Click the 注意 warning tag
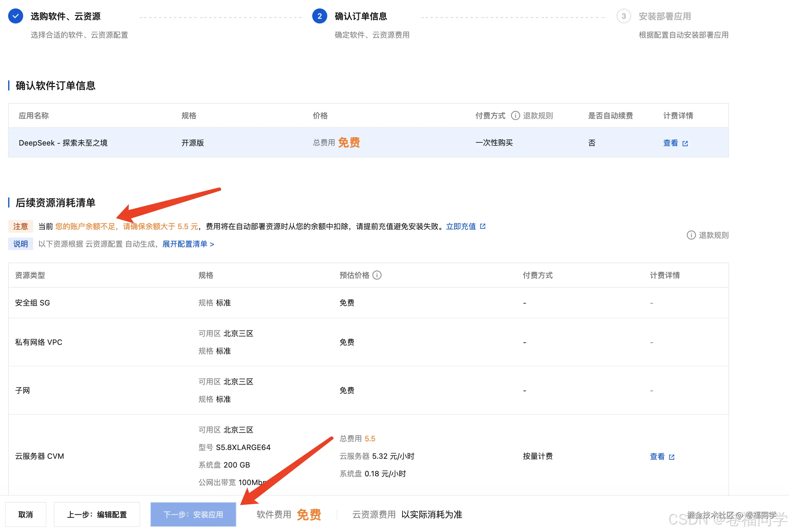 21,226
